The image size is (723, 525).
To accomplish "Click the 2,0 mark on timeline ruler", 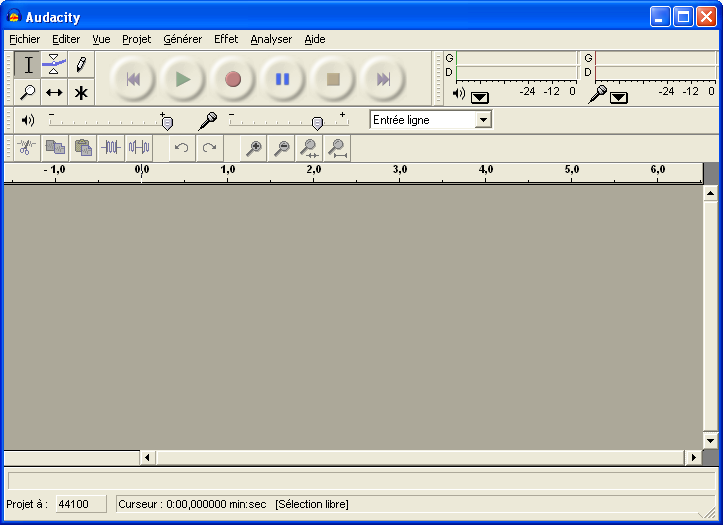I will pos(314,170).
